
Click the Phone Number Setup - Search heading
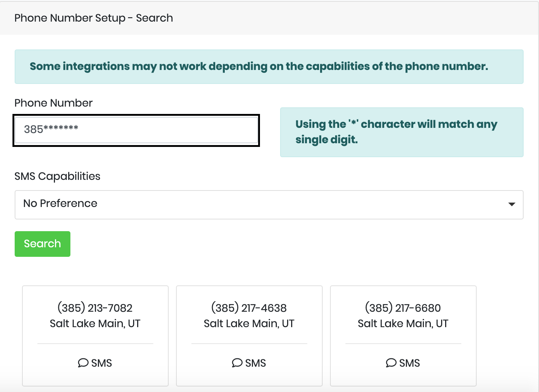[x=93, y=18]
